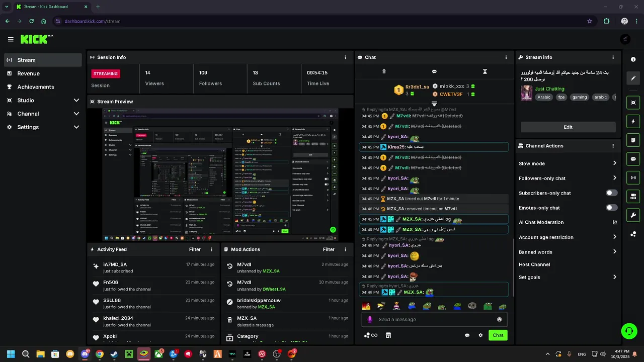Open the wrench tools icon in right sidebar
The width and height of the screenshot is (644, 362).
tap(633, 215)
